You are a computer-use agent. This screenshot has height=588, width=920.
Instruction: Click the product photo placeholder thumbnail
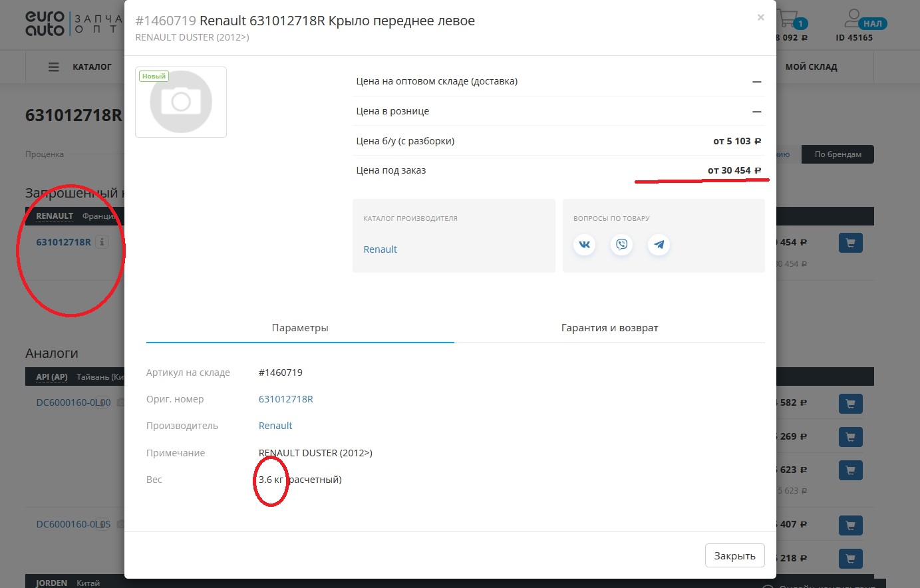pyautogui.click(x=181, y=102)
